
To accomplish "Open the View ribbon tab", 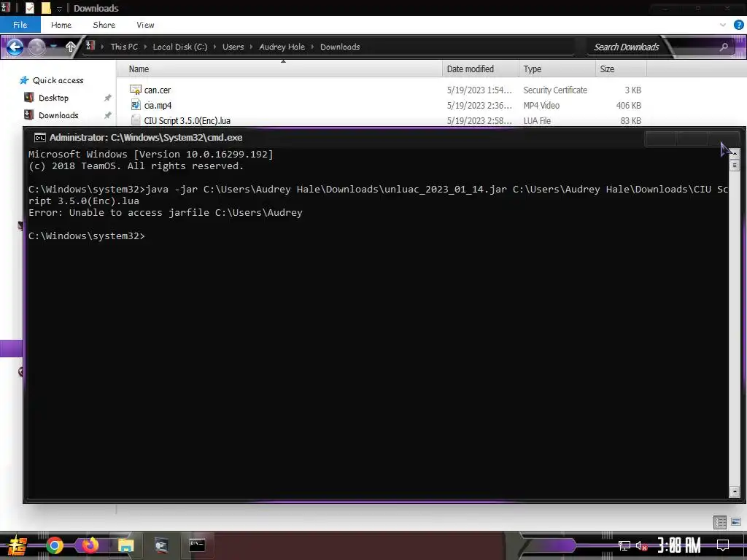I will pos(145,25).
